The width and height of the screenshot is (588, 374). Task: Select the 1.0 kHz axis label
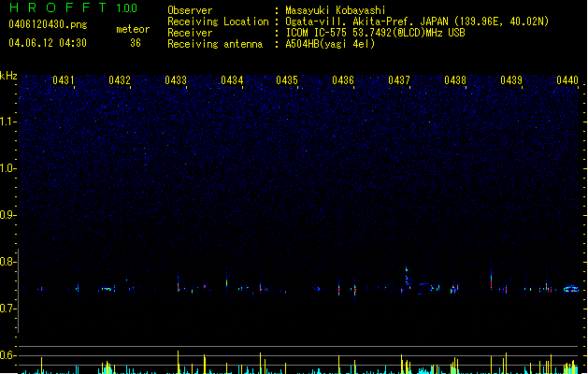(7, 168)
